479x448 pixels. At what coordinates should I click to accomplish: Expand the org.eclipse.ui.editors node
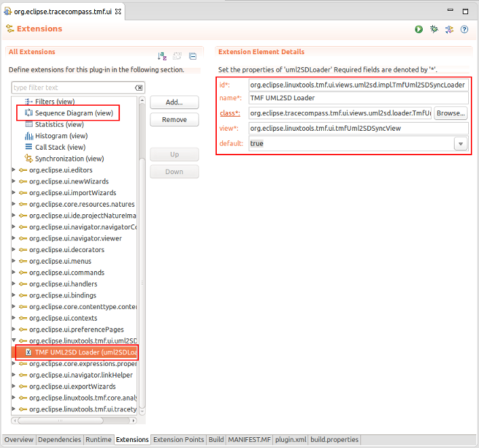pyautogui.click(x=14, y=170)
